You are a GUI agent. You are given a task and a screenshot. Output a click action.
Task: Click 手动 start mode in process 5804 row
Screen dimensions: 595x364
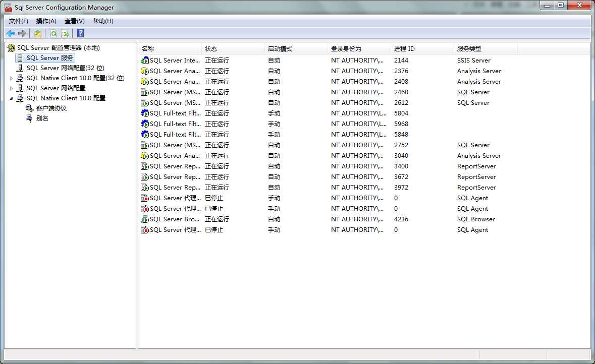274,113
